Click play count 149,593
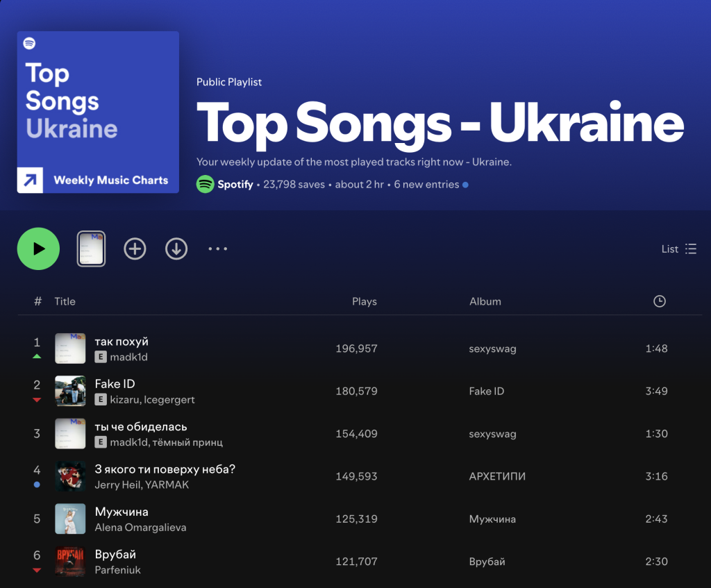The height and width of the screenshot is (588, 711). [356, 476]
